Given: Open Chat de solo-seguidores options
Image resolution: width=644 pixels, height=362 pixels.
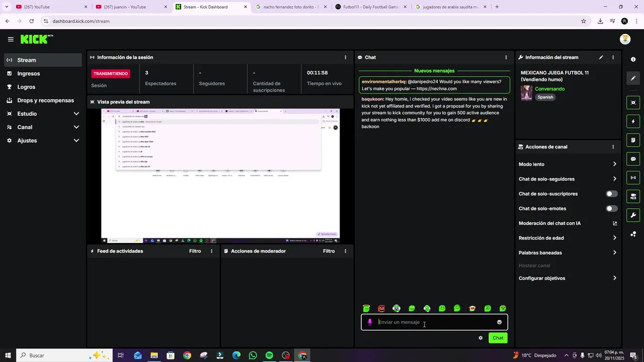Looking at the screenshot, I should click(568, 179).
